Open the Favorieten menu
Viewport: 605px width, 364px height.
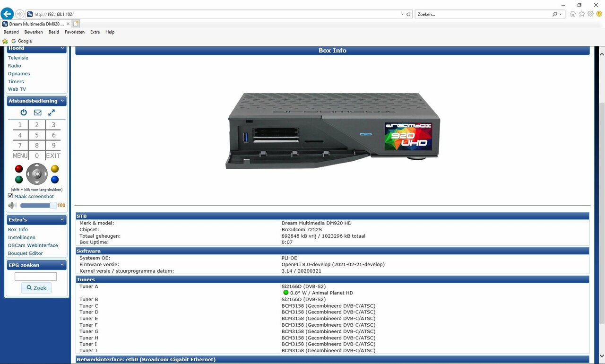pos(75,32)
